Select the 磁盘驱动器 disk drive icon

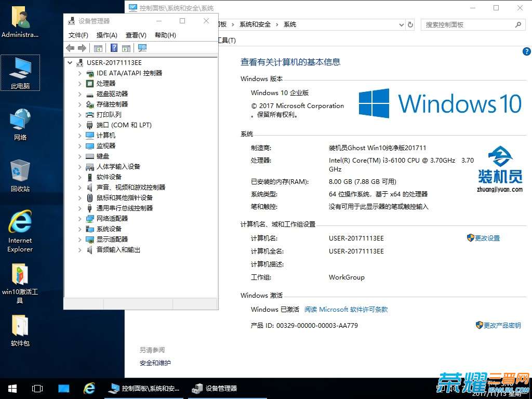pos(90,95)
